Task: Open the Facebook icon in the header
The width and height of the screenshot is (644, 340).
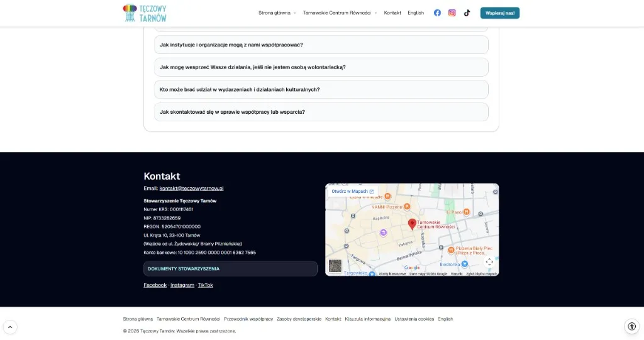Action: coord(437,13)
